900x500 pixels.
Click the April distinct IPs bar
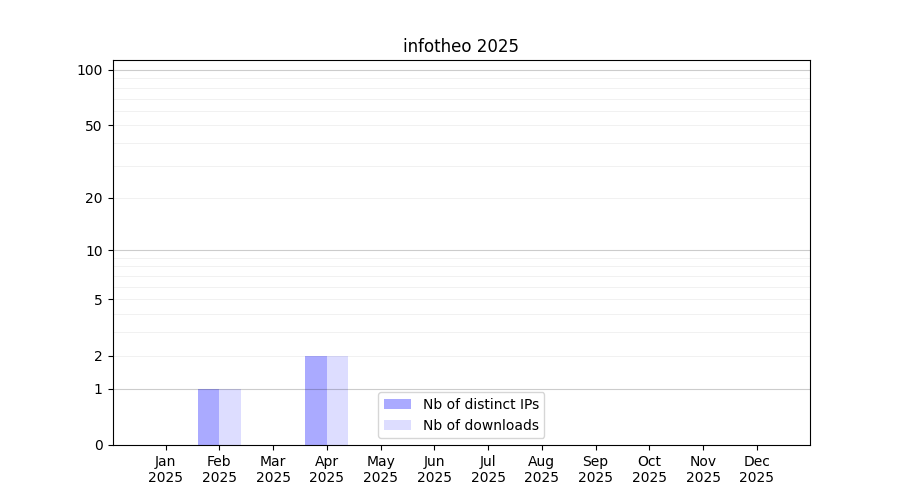315,400
